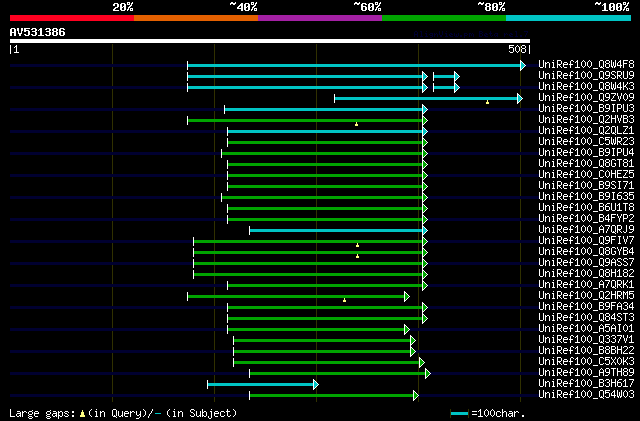The width and height of the screenshot is (640, 421).
Task: Click the yellow gap marker on Q2HVB3 row
Action: (x=356, y=124)
